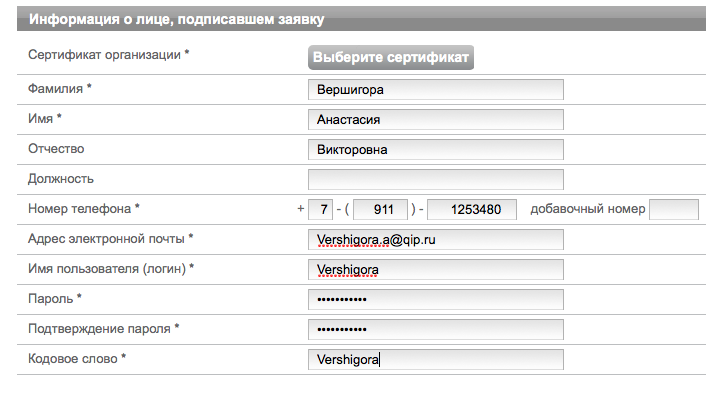This screenshot has width=706, height=393.
Task: Focus the Фамилия field containing Вершигора
Action: coord(435,90)
